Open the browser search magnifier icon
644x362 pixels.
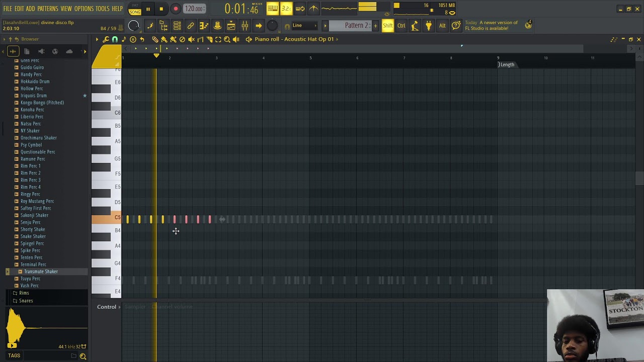point(83,356)
